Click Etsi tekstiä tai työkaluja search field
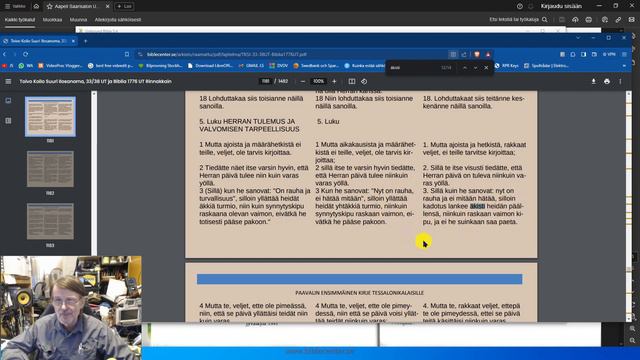This screenshot has height=360, width=640. click(518, 19)
